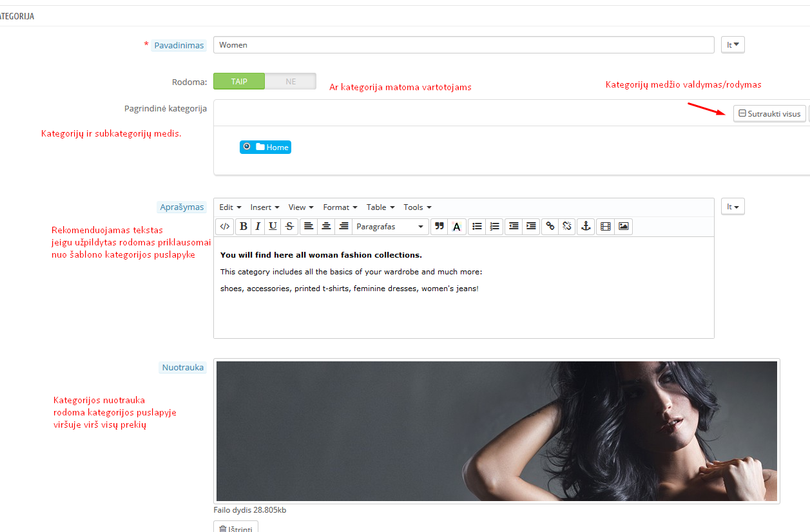
Task: Align description text left
Action: 309,226
